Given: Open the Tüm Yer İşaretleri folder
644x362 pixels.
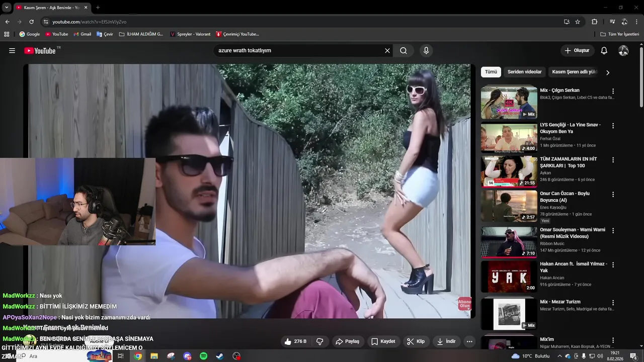Looking at the screenshot, I should (x=620, y=34).
